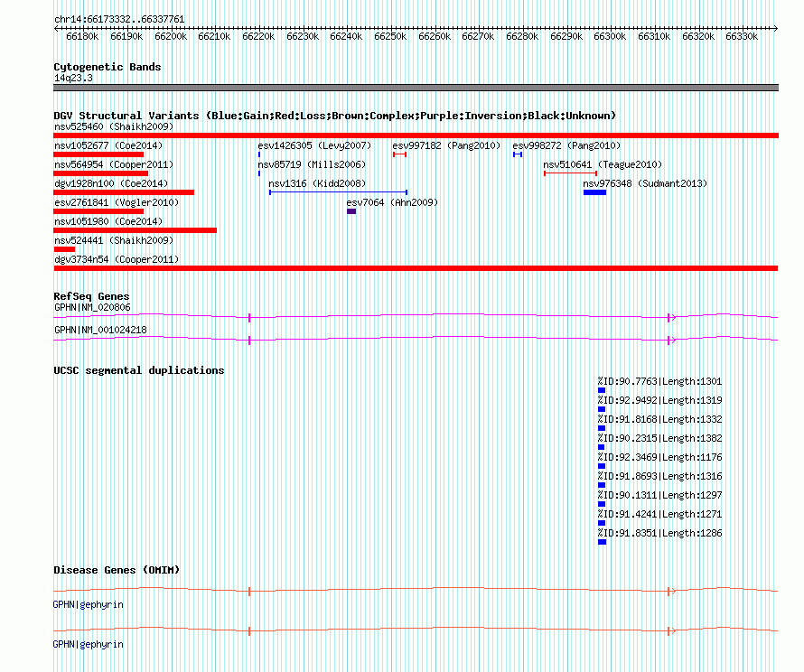This screenshot has height=672, width=804.
Task: Click the Cytogenetic Bands track title
Action: coord(108,67)
